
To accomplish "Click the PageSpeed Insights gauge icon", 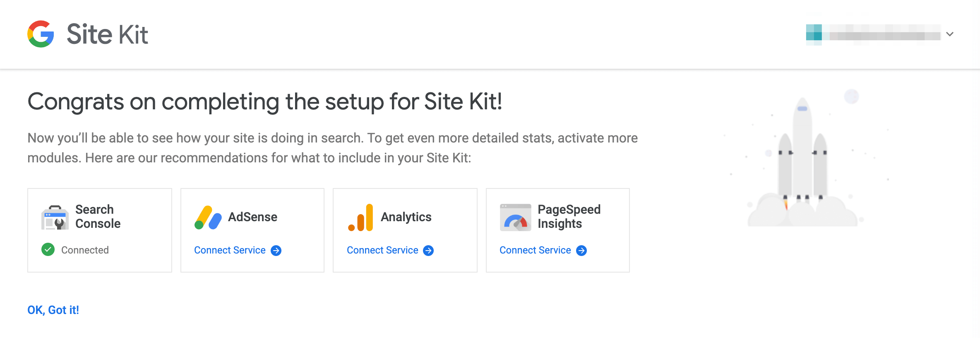I will click(x=515, y=217).
